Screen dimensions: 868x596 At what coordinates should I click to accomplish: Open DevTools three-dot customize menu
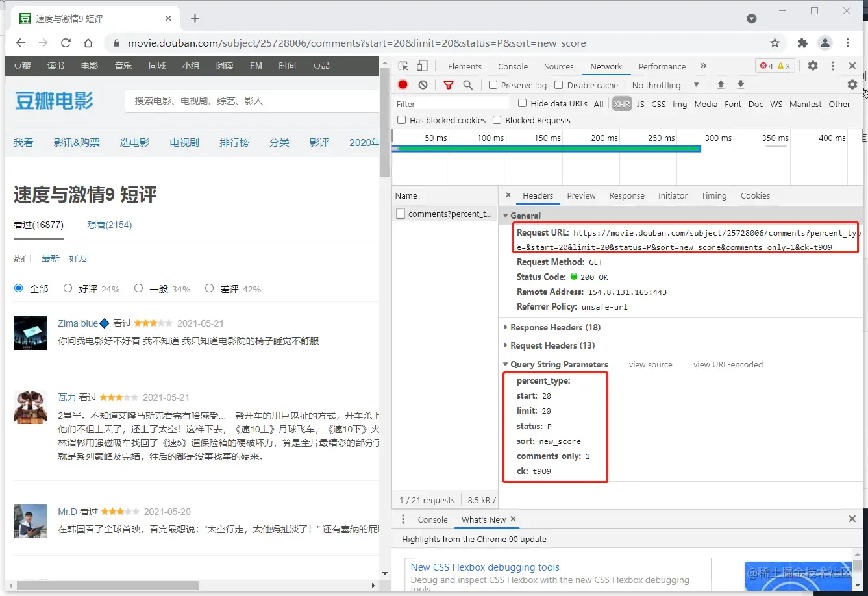(x=833, y=66)
